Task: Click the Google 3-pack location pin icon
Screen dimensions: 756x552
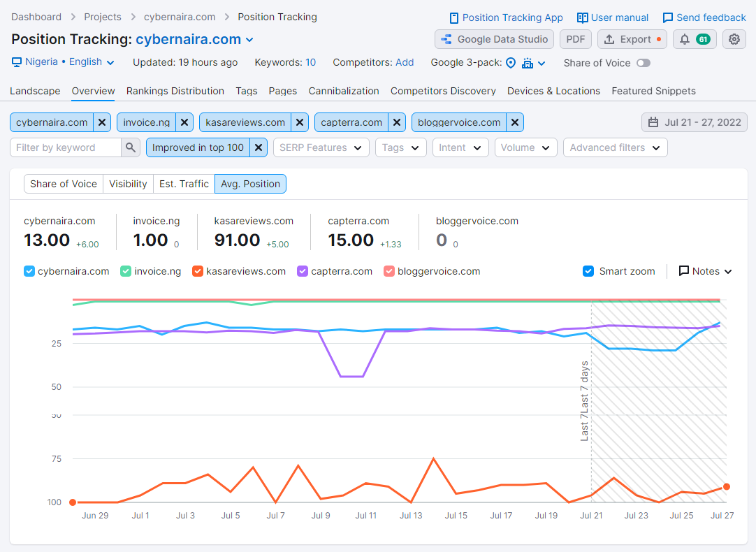Action: tap(511, 63)
